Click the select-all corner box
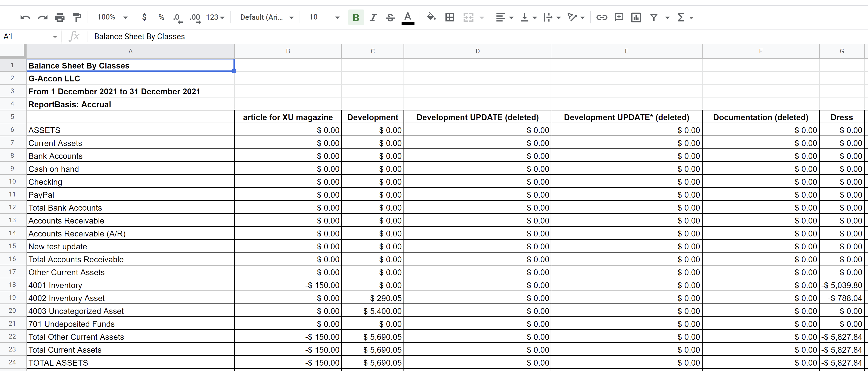The height and width of the screenshot is (371, 868). pos(12,51)
